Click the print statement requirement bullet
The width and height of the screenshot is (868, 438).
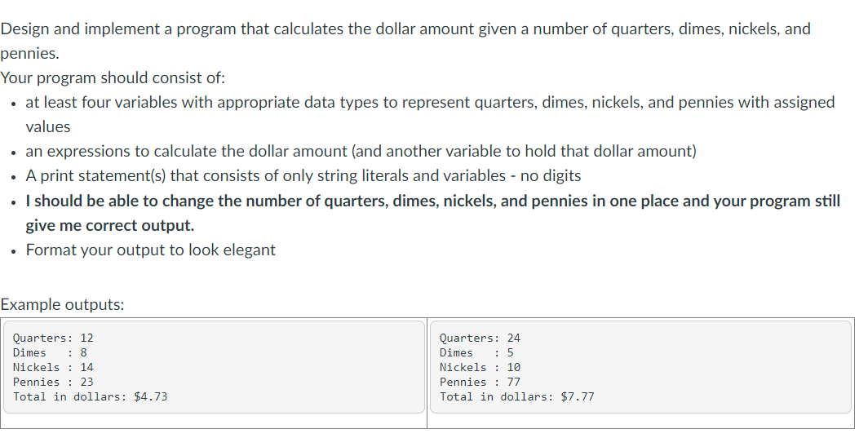point(303,176)
